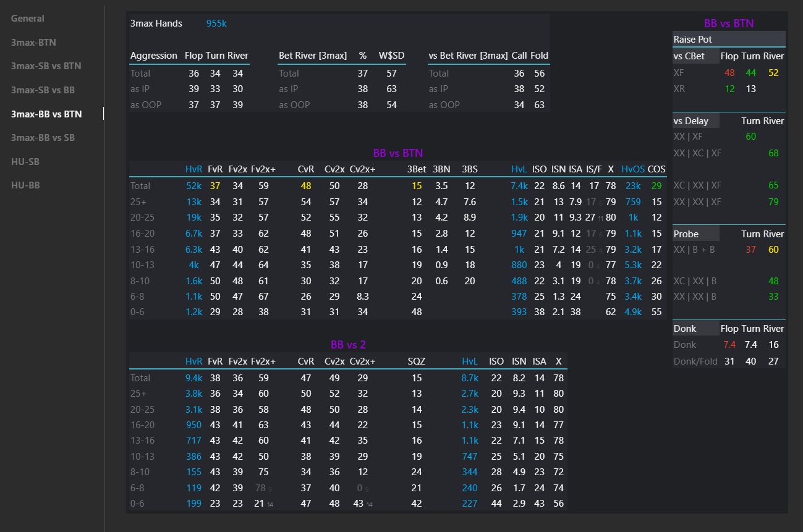The height and width of the screenshot is (532, 803).
Task: Click HvR column header in BB vs BTN table
Action: 193,169
